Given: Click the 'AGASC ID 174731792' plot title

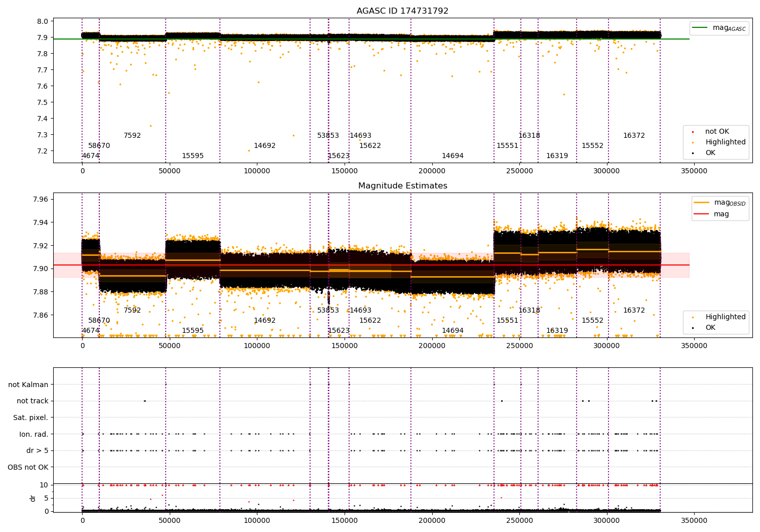Looking at the screenshot, I should point(402,11).
